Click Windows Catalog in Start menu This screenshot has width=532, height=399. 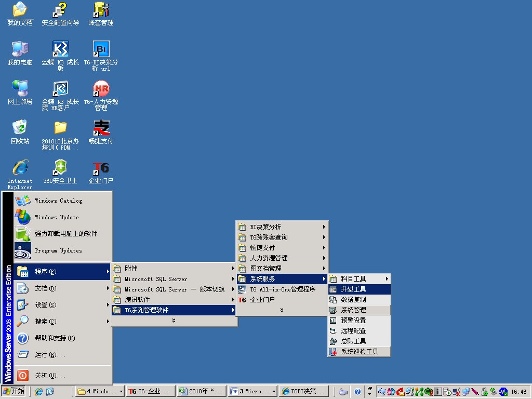[x=63, y=201]
